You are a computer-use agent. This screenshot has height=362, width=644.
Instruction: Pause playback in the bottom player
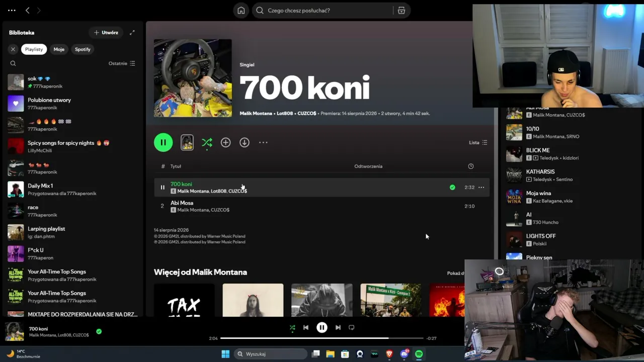[x=322, y=328]
